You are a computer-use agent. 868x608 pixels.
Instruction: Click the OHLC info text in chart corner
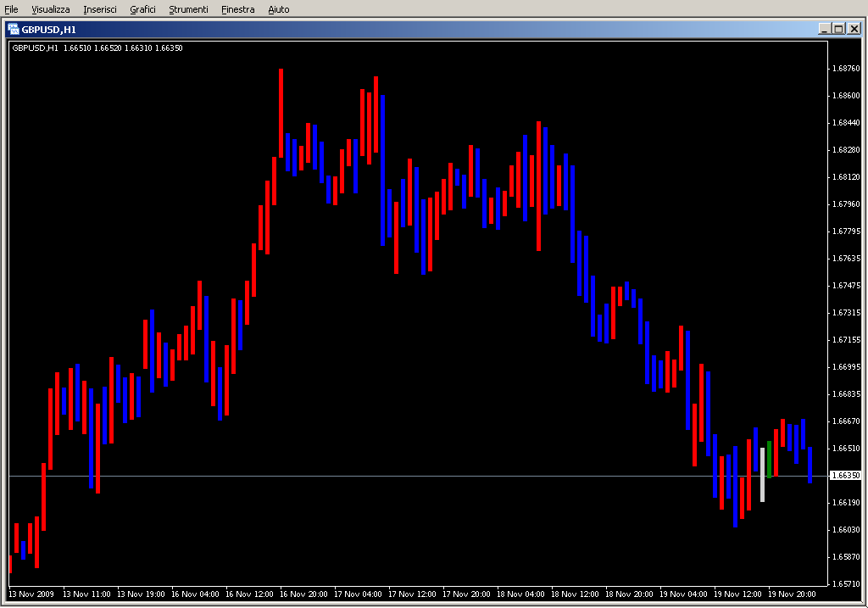pos(97,47)
